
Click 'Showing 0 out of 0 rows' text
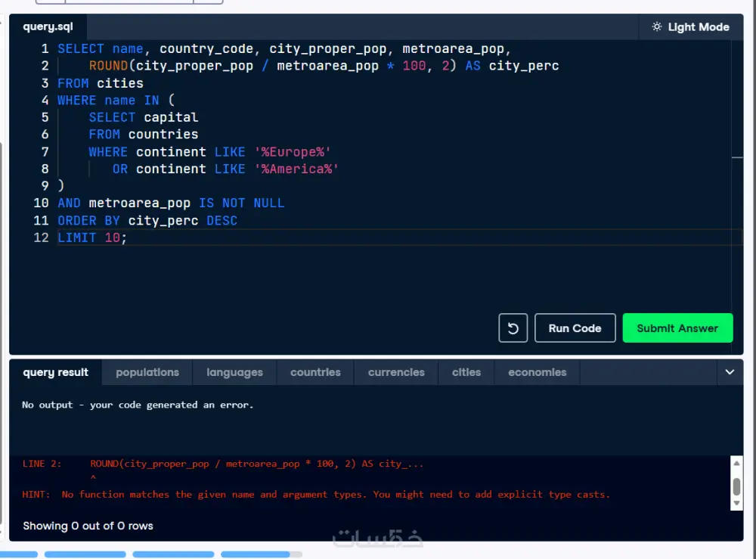coord(88,526)
